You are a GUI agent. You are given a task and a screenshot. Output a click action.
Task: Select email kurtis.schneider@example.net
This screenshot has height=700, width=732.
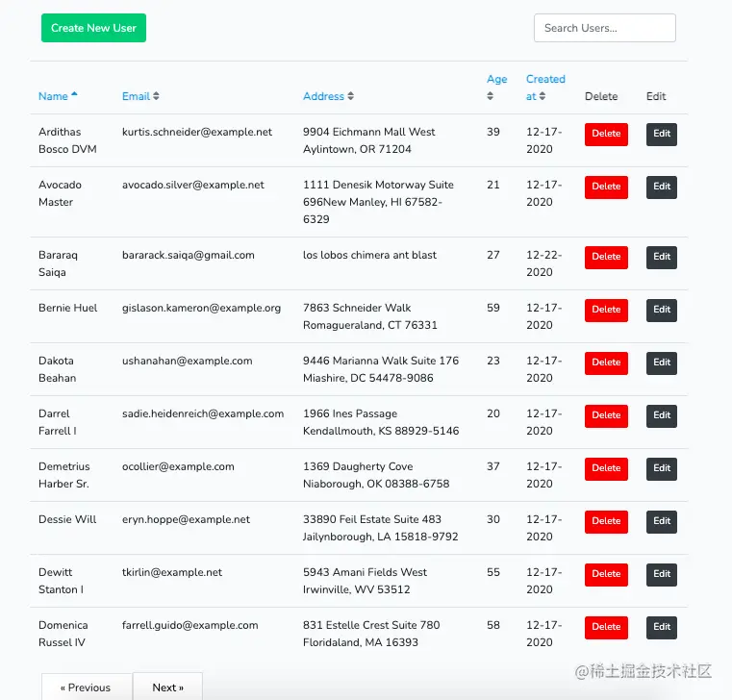coord(196,132)
